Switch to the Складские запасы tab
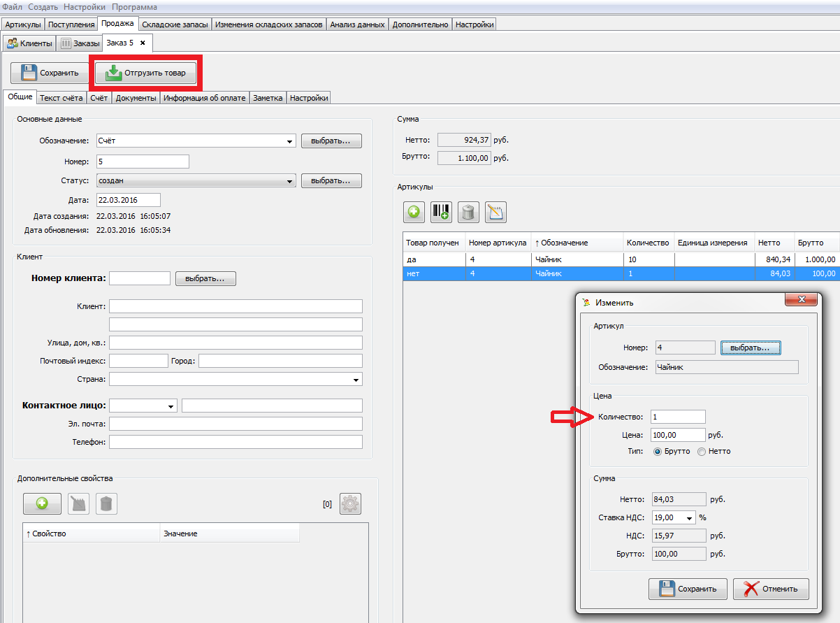 [x=175, y=24]
